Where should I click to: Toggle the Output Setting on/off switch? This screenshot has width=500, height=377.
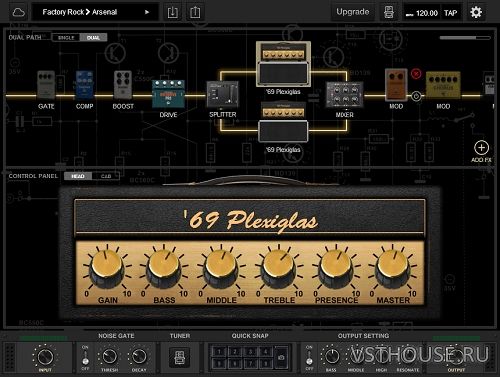pyautogui.click(x=309, y=357)
